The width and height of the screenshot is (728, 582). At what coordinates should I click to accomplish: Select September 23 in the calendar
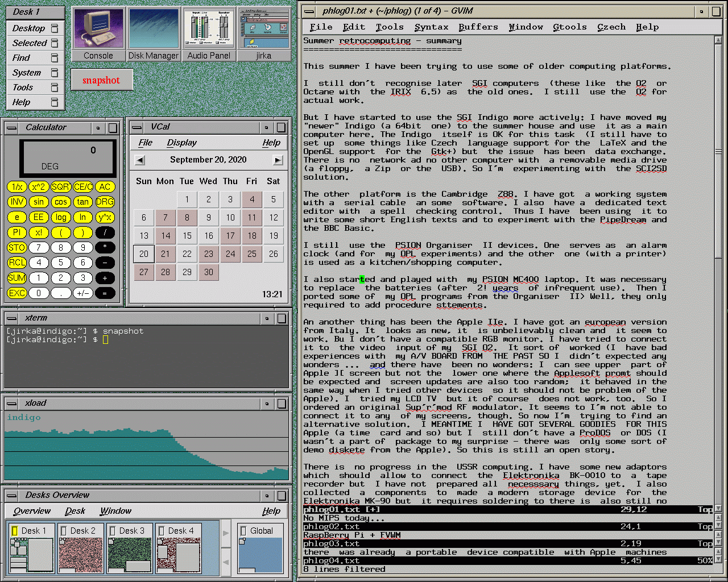pos(209,254)
